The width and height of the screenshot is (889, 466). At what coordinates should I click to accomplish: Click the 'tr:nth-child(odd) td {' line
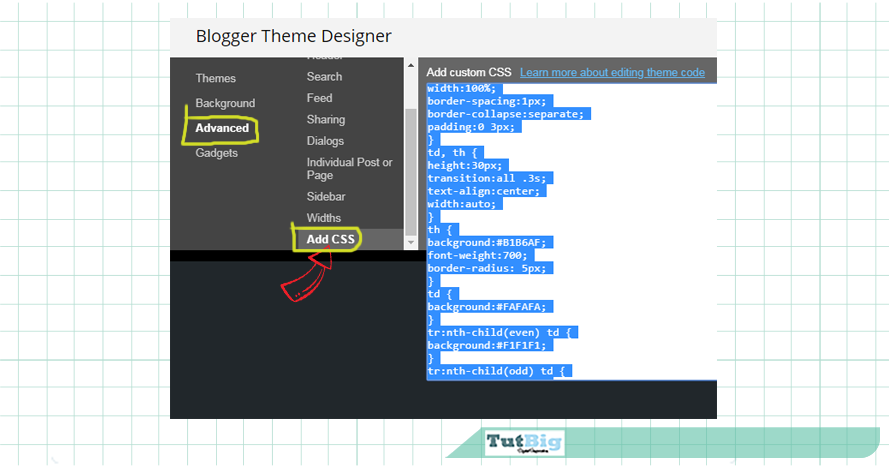click(x=497, y=371)
